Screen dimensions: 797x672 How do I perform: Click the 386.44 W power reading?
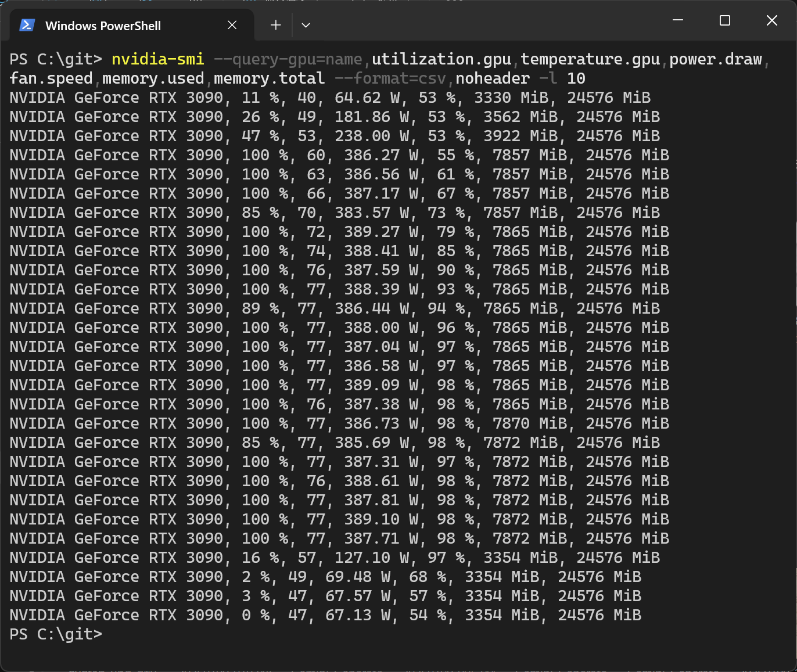[x=372, y=308]
